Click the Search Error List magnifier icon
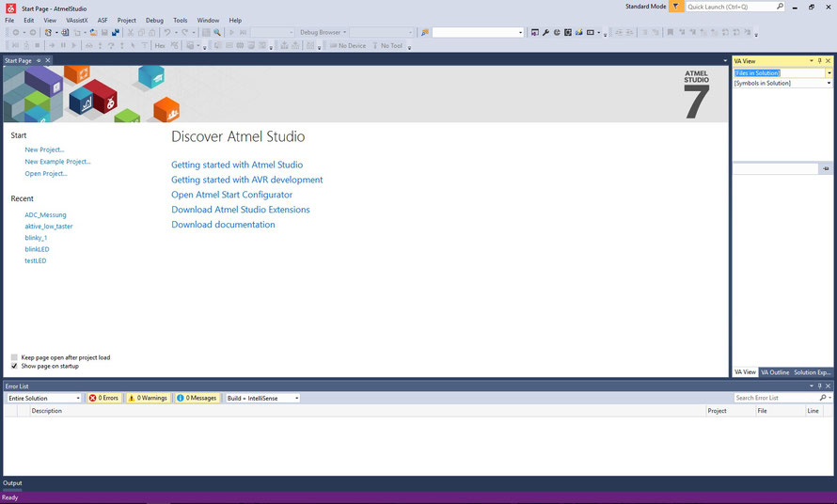The image size is (837, 504). pyautogui.click(x=823, y=398)
